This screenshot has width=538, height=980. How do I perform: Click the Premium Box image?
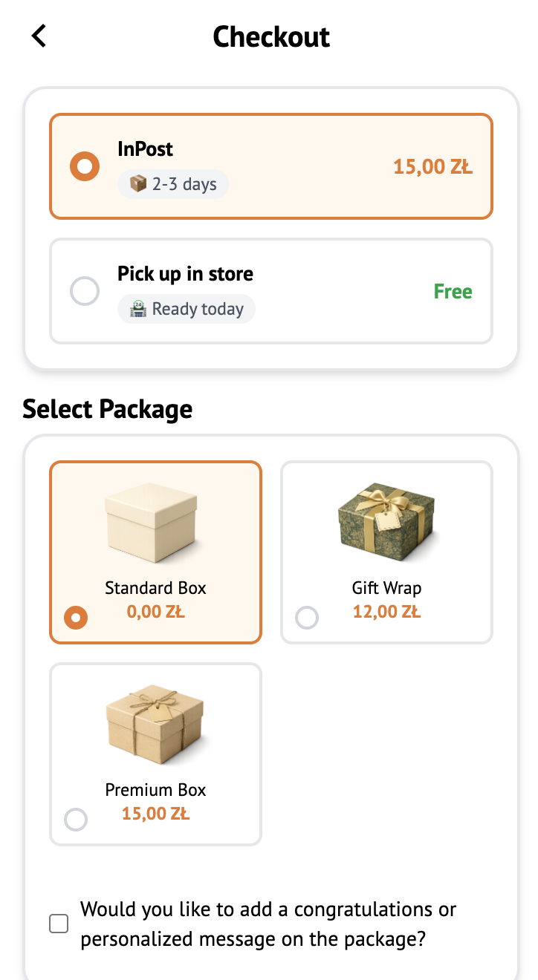click(x=155, y=724)
